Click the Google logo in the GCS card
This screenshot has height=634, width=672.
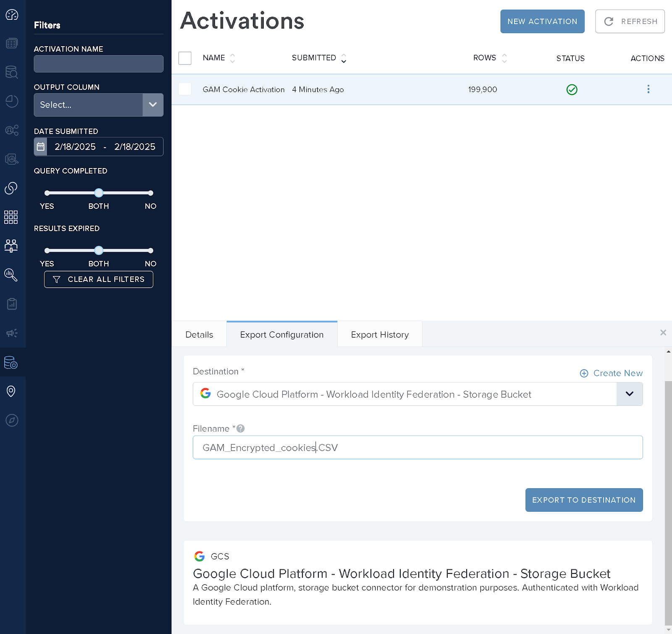click(x=199, y=556)
